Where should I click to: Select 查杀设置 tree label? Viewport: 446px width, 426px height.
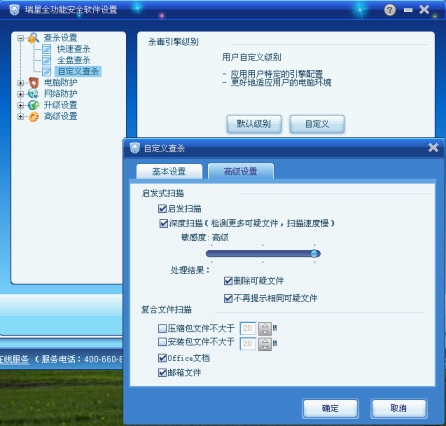coord(60,38)
